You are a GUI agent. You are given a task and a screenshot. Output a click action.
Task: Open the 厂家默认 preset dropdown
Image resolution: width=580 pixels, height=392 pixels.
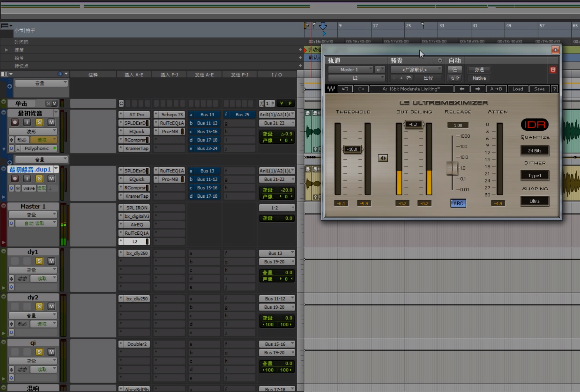click(x=416, y=70)
